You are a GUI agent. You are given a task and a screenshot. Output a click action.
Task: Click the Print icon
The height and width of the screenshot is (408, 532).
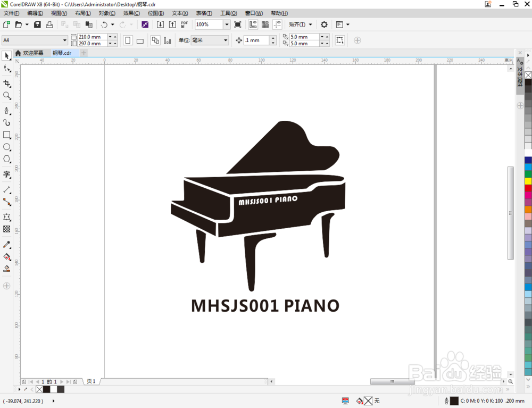pyautogui.click(x=49, y=24)
